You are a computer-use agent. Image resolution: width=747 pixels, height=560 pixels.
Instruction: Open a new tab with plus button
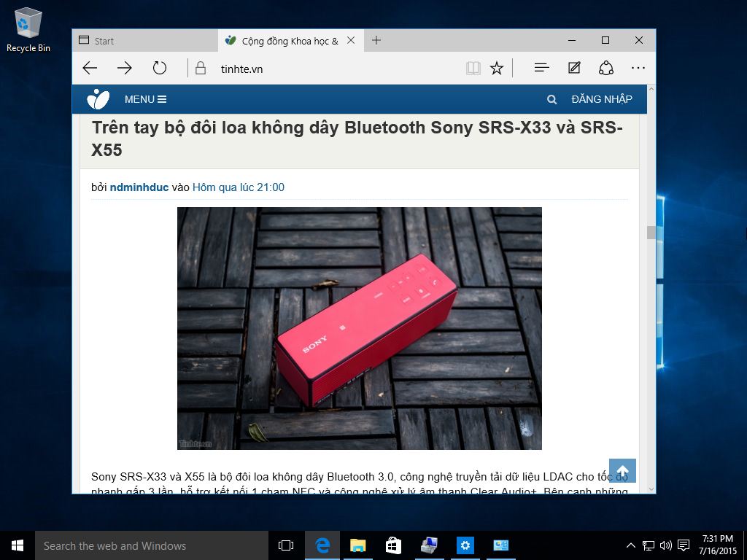click(376, 41)
